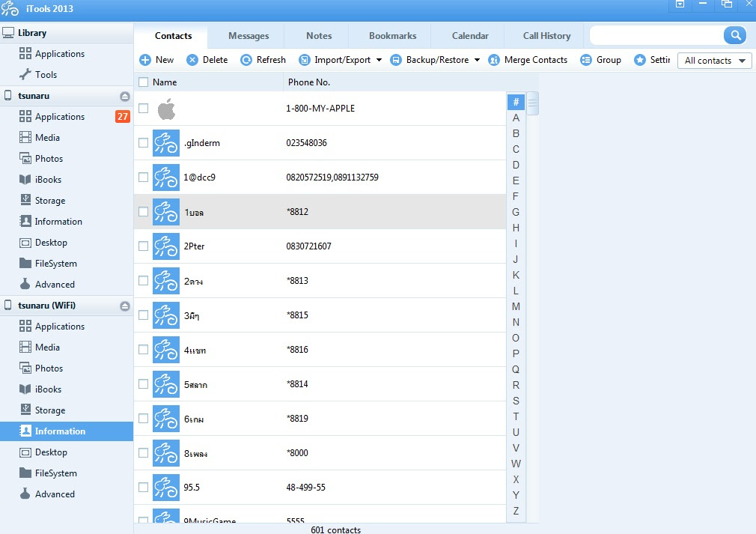Image resolution: width=756 pixels, height=534 pixels.
Task: Click the 27 badge on Applications
Action: [123, 116]
